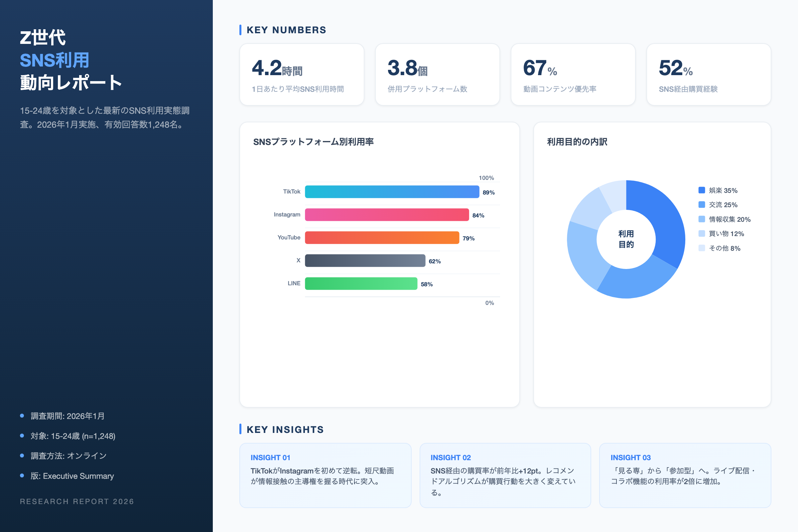This screenshot has height=532, width=798.
Task: Click the 4.2時間 stat card
Action: click(x=302, y=74)
